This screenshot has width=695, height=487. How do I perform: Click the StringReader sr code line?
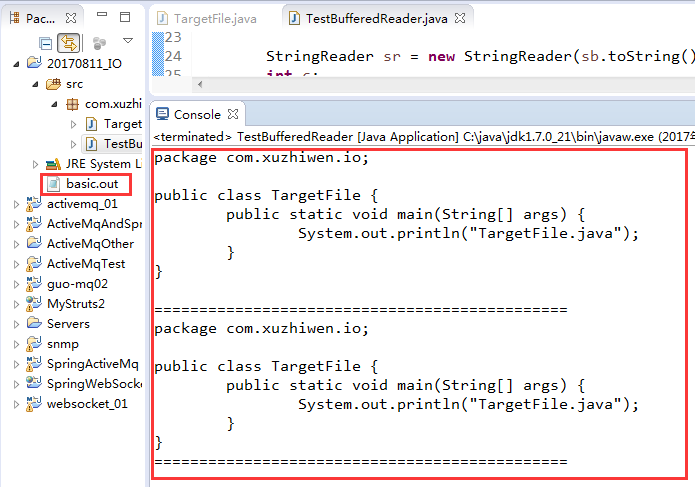(x=480, y=56)
